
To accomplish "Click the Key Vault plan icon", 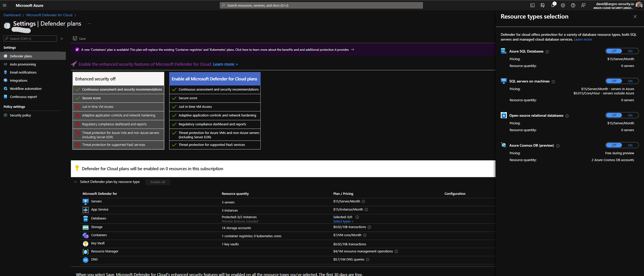I will [x=86, y=244].
